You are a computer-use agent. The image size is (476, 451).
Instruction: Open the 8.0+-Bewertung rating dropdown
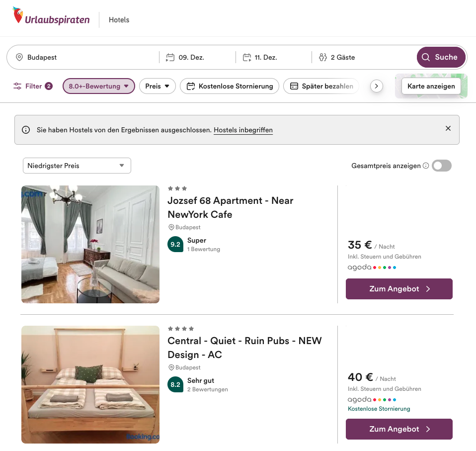(99, 86)
